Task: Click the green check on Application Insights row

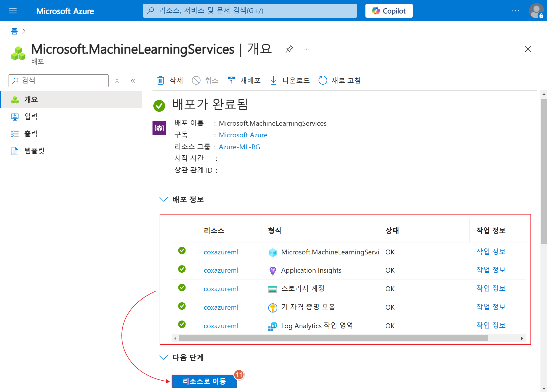Action: (x=182, y=269)
